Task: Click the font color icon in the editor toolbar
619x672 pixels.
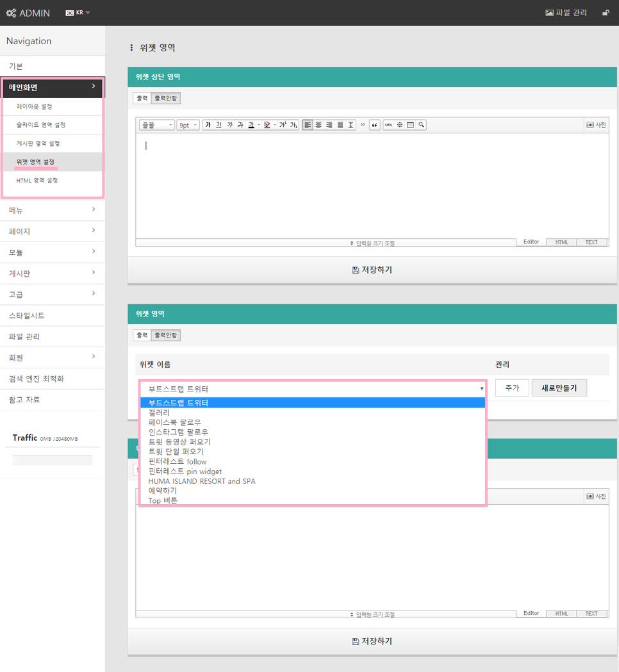Action: click(x=251, y=125)
